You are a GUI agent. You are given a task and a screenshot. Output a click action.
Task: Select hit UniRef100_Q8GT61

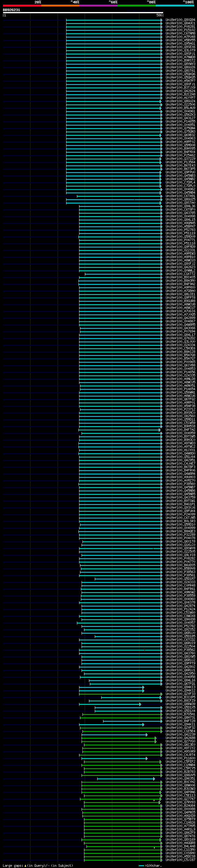pyautogui.click(x=180, y=71)
